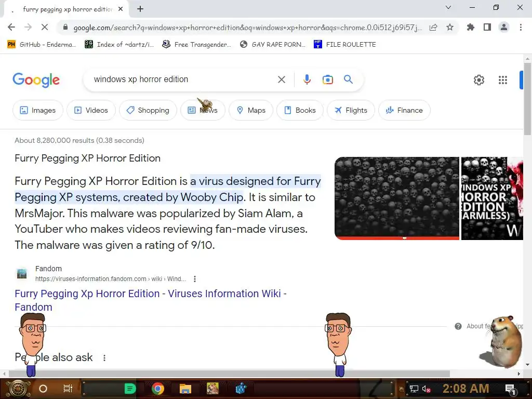532x399 pixels.
Task: Submit search with the magnifier icon
Action: point(348,79)
